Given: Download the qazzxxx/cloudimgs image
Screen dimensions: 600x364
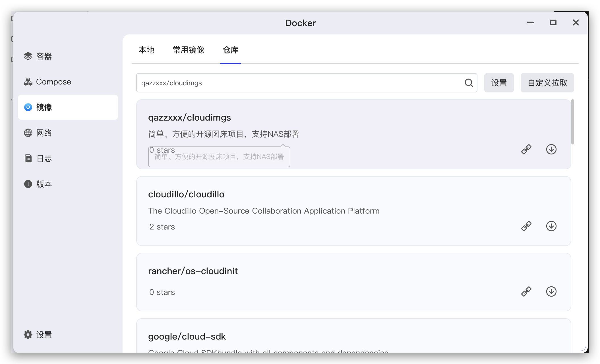Looking at the screenshot, I should click(x=551, y=149).
